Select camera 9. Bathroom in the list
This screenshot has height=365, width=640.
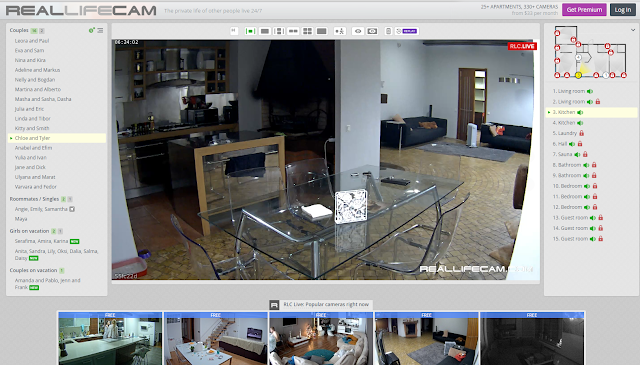pos(567,175)
